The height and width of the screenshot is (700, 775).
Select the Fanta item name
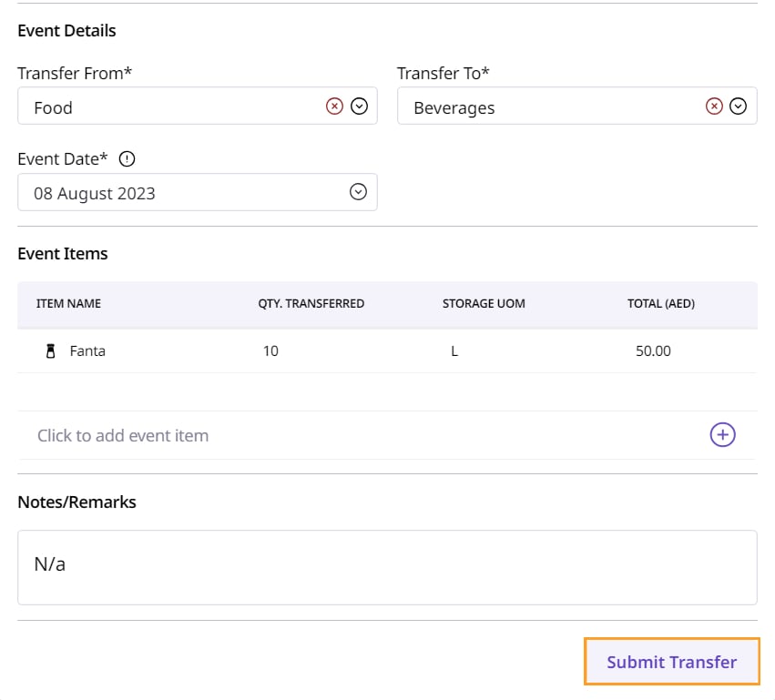point(87,350)
